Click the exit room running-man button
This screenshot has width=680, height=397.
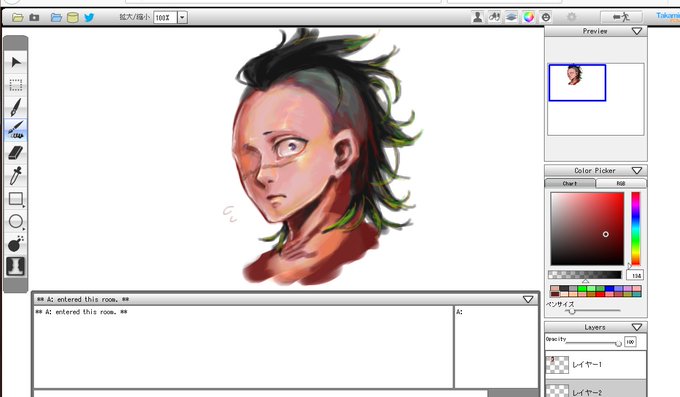[x=621, y=17]
